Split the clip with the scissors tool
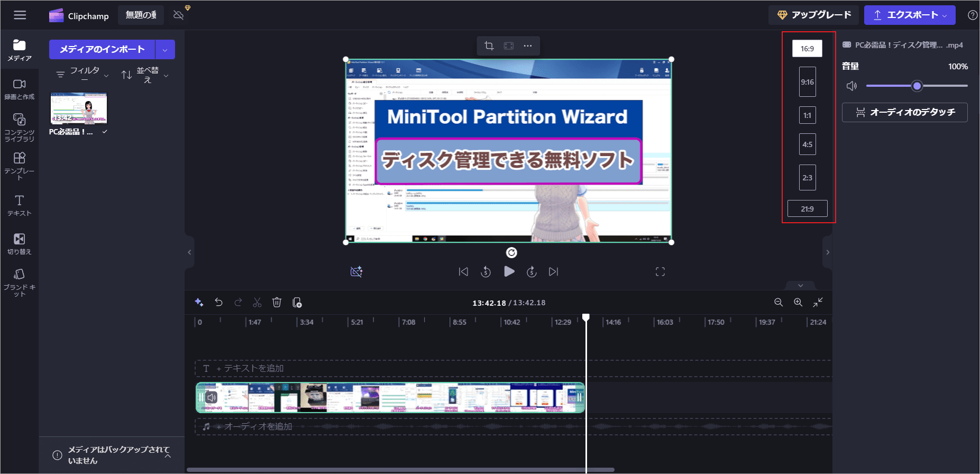This screenshot has height=474, width=980. click(x=258, y=302)
